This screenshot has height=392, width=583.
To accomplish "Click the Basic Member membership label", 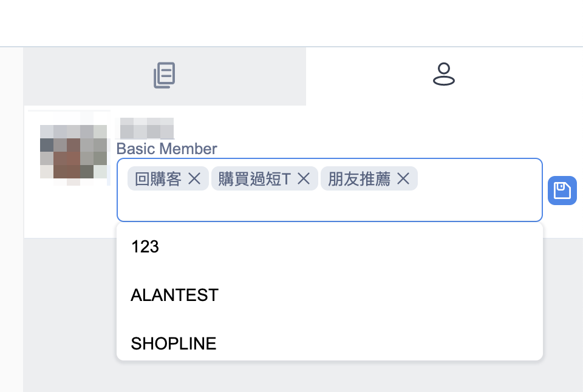I will point(166,149).
